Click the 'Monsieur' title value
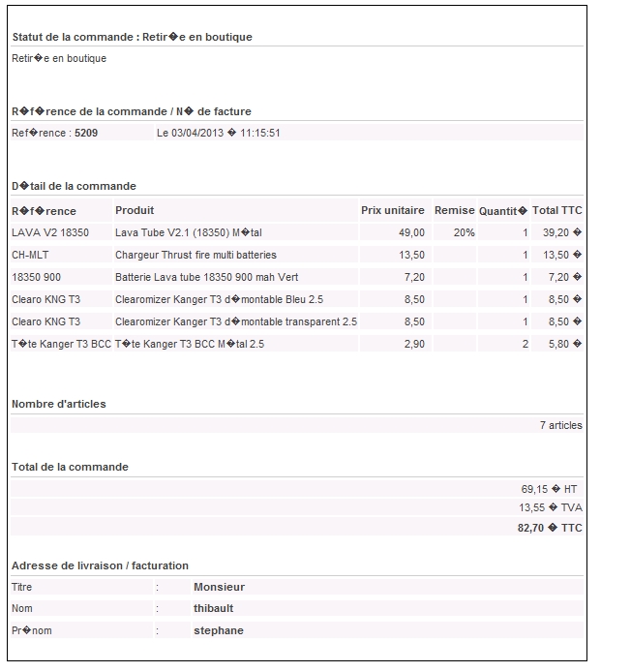 219,587
